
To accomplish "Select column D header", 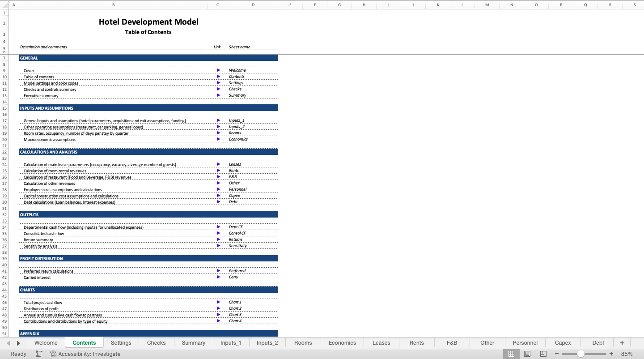I will [x=253, y=5].
